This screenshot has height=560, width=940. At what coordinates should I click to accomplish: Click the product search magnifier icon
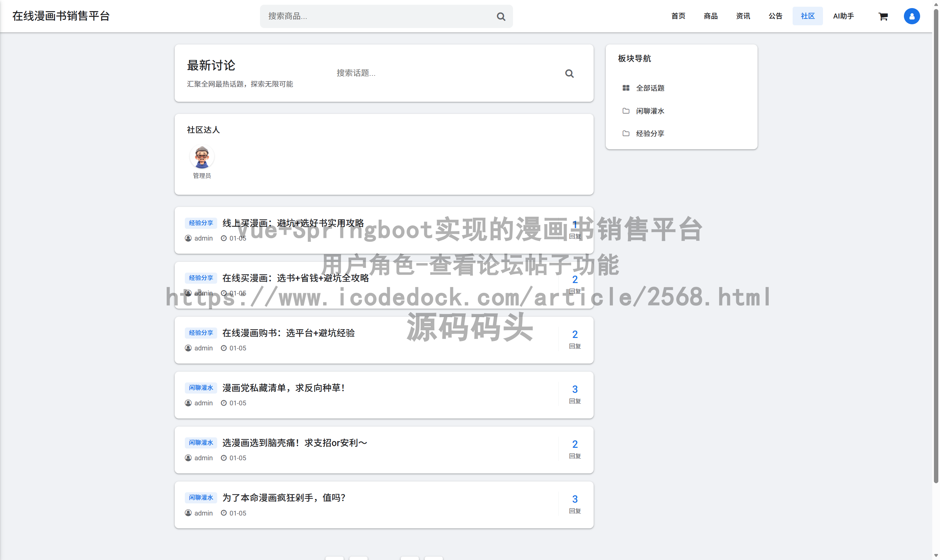tap(501, 16)
